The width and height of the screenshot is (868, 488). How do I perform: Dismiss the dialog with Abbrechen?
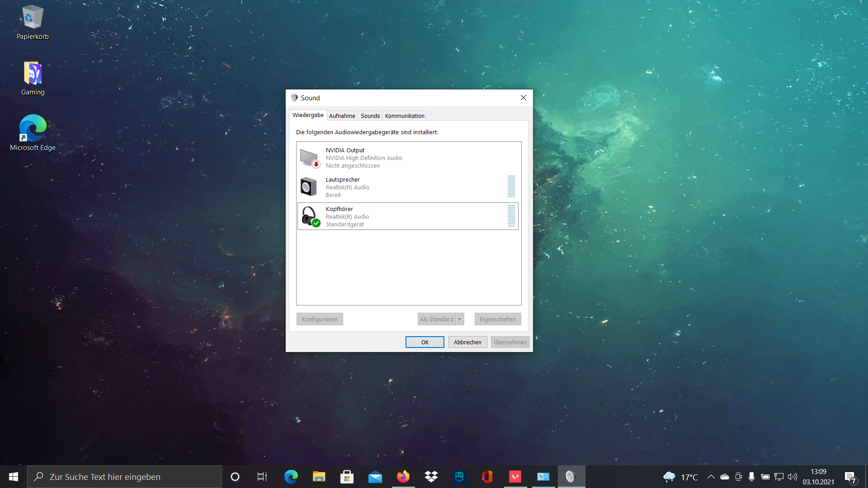point(467,342)
